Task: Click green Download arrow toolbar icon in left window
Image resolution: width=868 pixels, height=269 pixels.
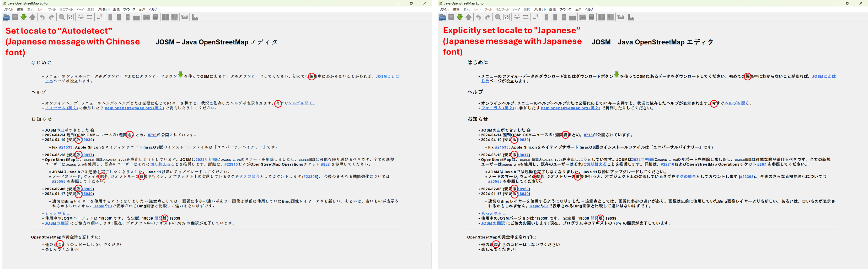Action: click(24, 17)
